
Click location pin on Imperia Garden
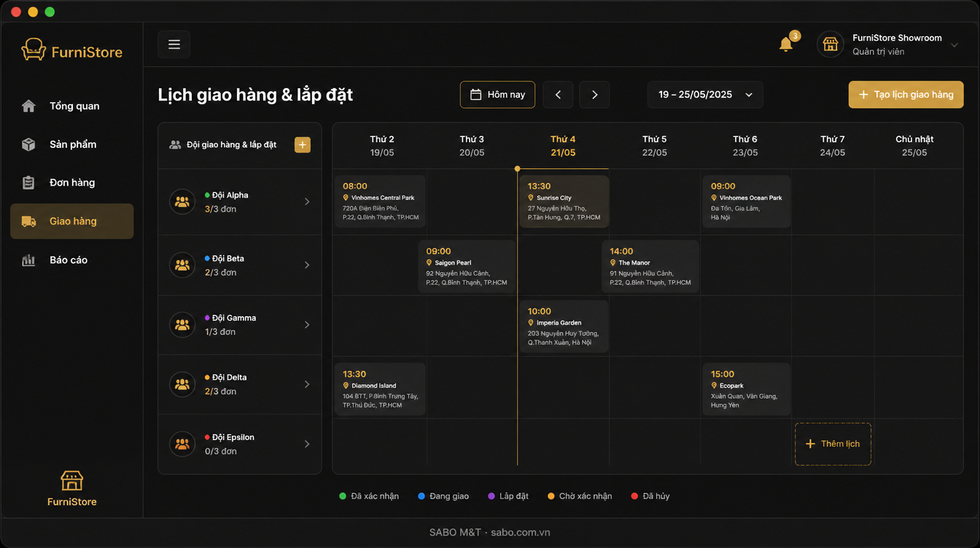pos(531,322)
